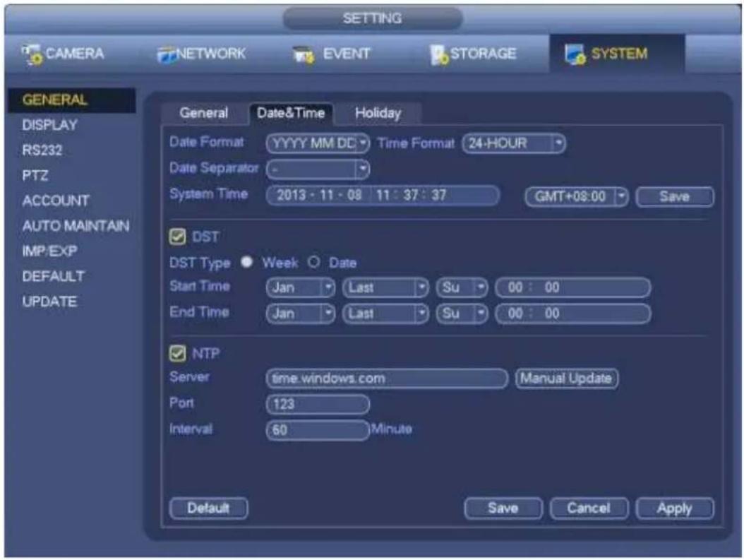Image resolution: width=744 pixels, height=560 pixels.
Task: Switch to the Holiday sub-tab
Action: tap(378, 113)
